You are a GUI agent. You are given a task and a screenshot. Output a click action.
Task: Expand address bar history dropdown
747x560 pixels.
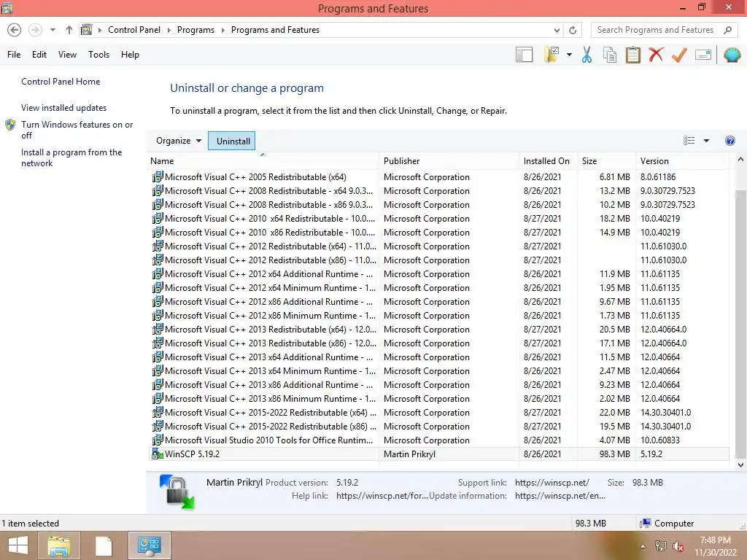pyautogui.click(x=557, y=30)
